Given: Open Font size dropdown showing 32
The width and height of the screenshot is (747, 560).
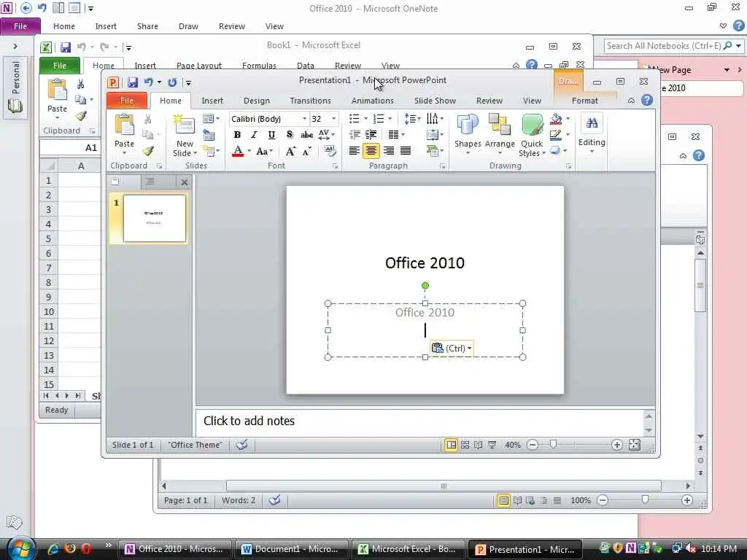Looking at the screenshot, I should click(333, 119).
